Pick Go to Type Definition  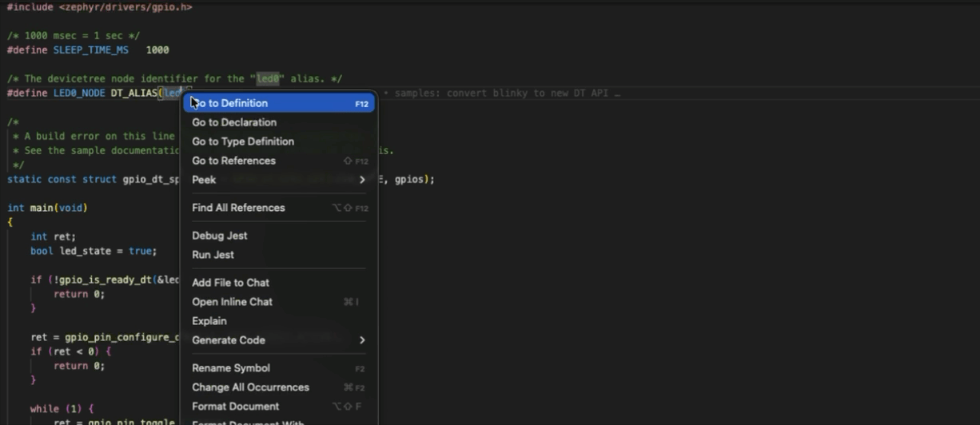coord(279,141)
